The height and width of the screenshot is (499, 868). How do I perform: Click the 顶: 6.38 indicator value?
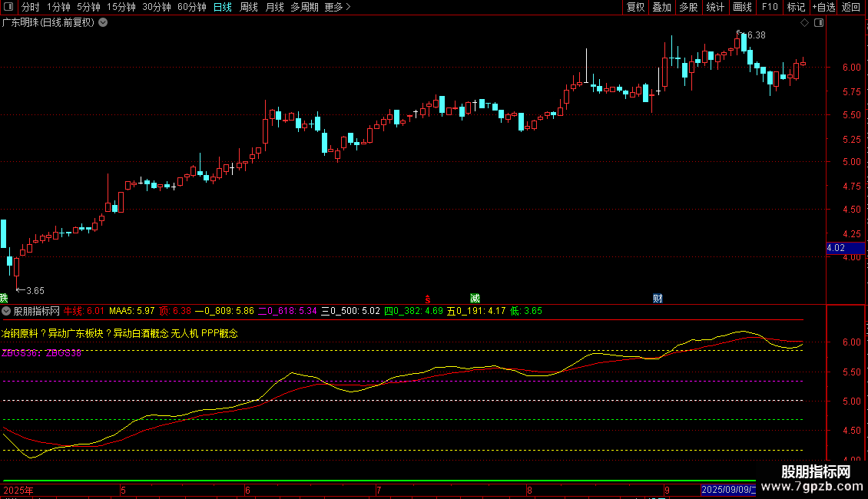[175, 311]
